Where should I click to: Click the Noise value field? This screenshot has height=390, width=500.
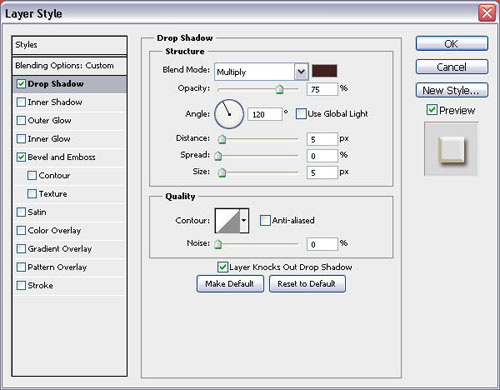(x=322, y=244)
